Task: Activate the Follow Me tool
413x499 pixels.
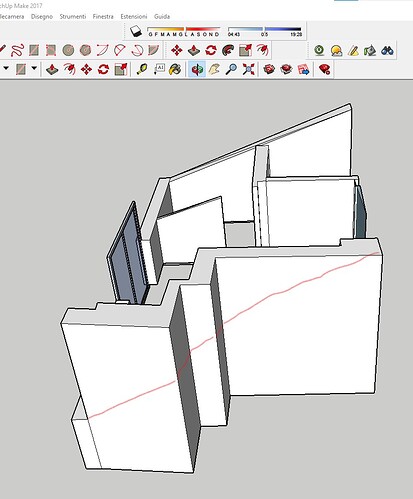Action: click(x=228, y=50)
